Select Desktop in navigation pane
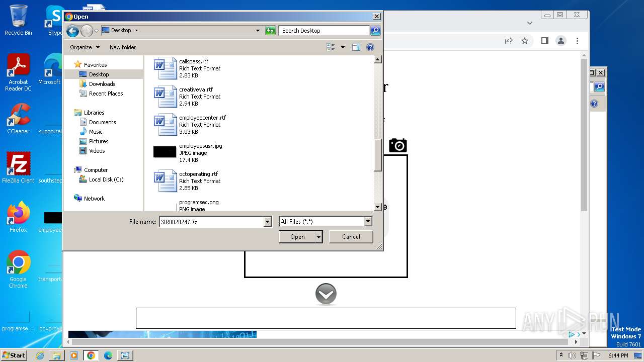The height and width of the screenshot is (362, 644). (99, 74)
